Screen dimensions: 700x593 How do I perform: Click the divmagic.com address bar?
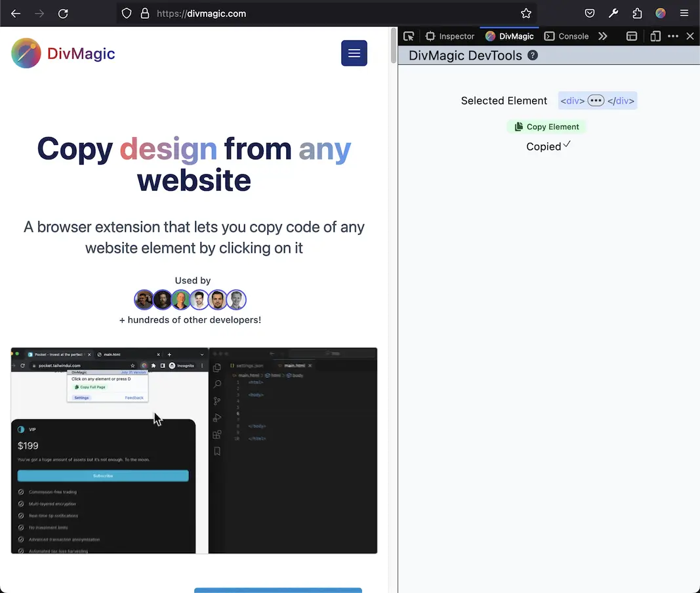click(327, 13)
